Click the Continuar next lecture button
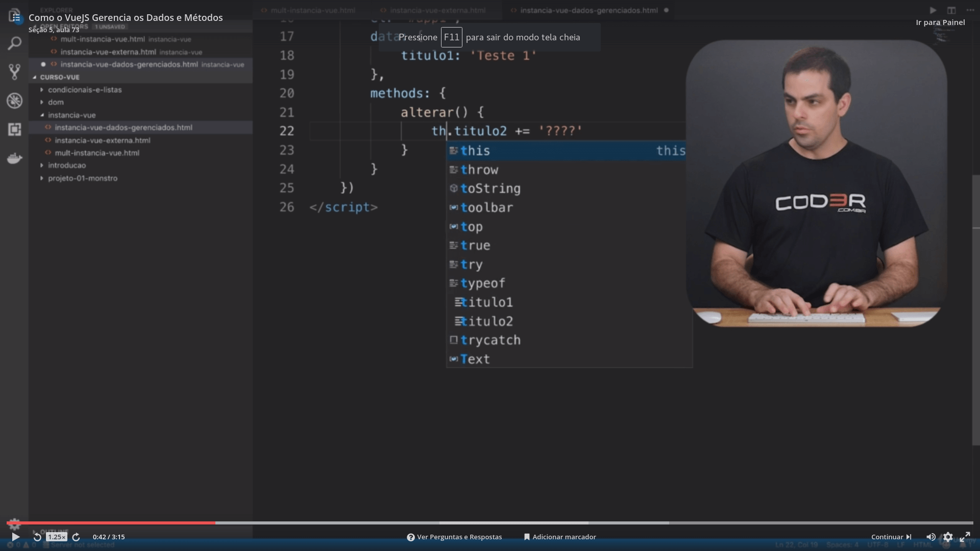980x551 pixels. (x=891, y=537)
